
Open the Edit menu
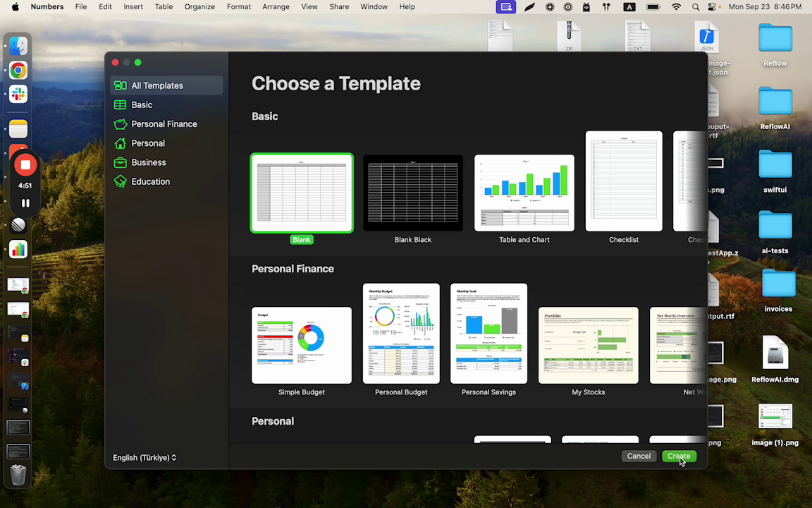105,7
